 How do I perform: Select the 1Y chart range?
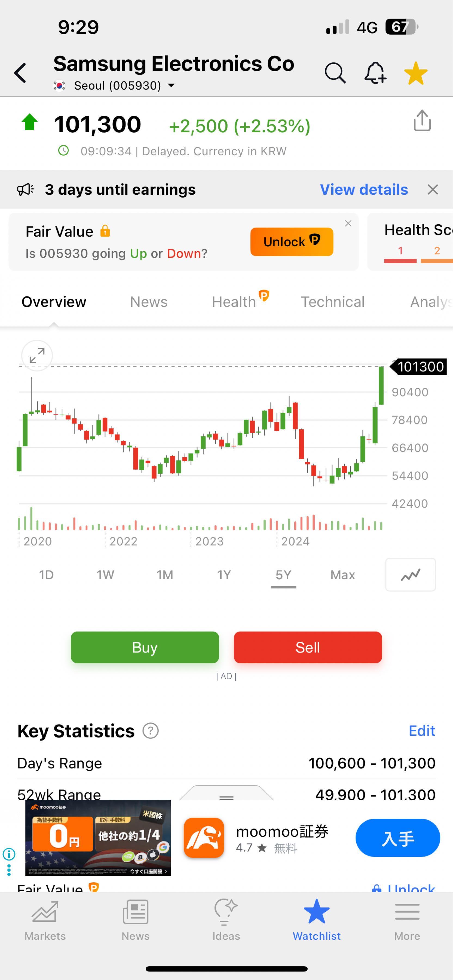[x=224, y=575]
